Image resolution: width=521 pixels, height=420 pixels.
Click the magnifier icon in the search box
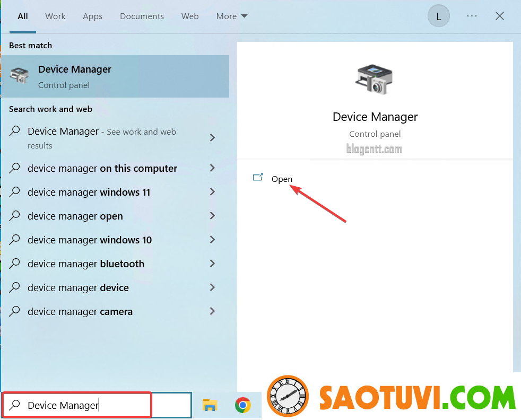coord(15,405)
